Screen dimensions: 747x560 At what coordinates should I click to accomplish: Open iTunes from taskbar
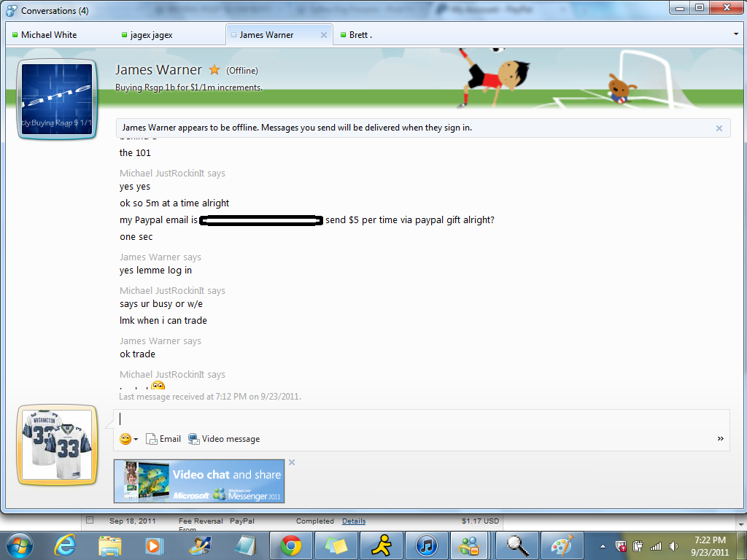click(x=426, y=545)
